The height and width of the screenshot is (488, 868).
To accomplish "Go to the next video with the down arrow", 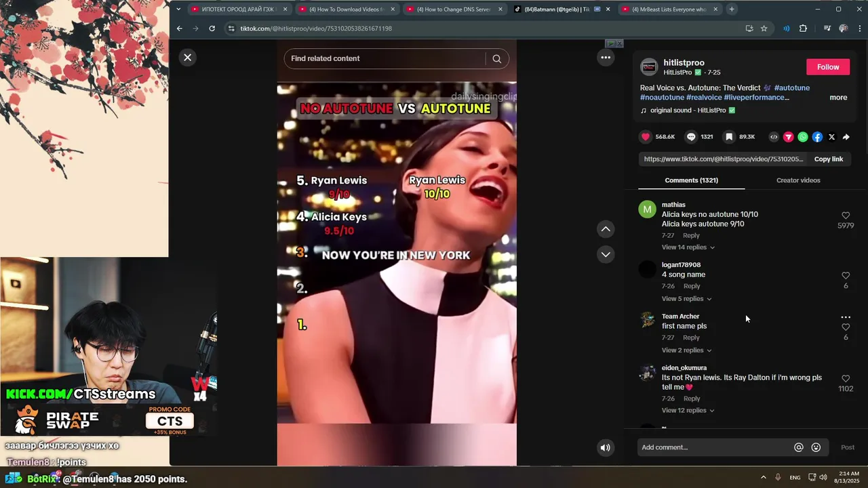I will click(606, 254).
